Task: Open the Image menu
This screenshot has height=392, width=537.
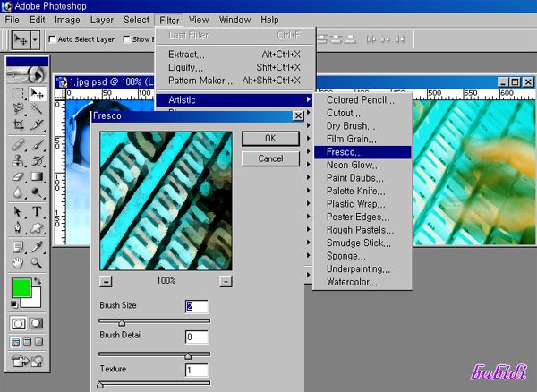Action: (x=67, y=21)
